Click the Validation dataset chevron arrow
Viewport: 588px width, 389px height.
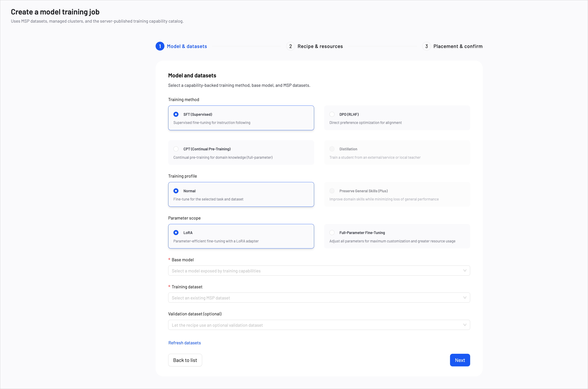point(465,325)
